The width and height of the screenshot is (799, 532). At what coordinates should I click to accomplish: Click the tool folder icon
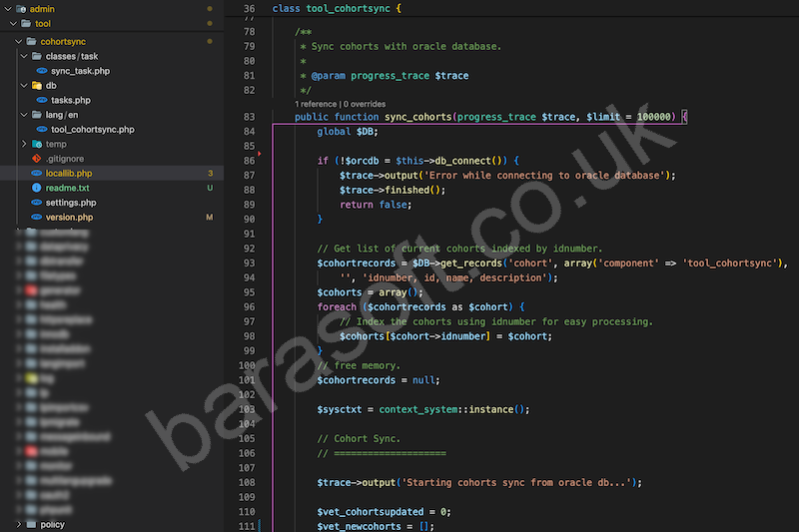(x=26, y=23)
